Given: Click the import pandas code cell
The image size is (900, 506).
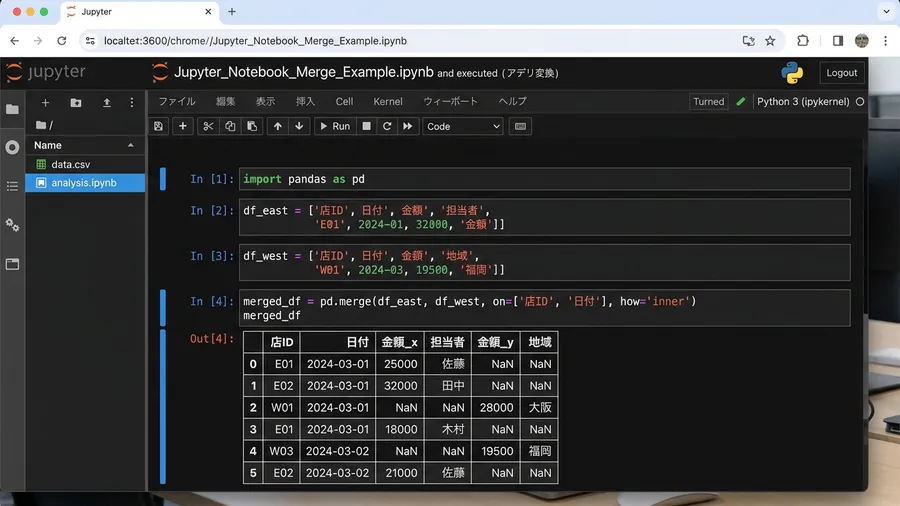Looking at the screenshot, I should click(544, 179).
